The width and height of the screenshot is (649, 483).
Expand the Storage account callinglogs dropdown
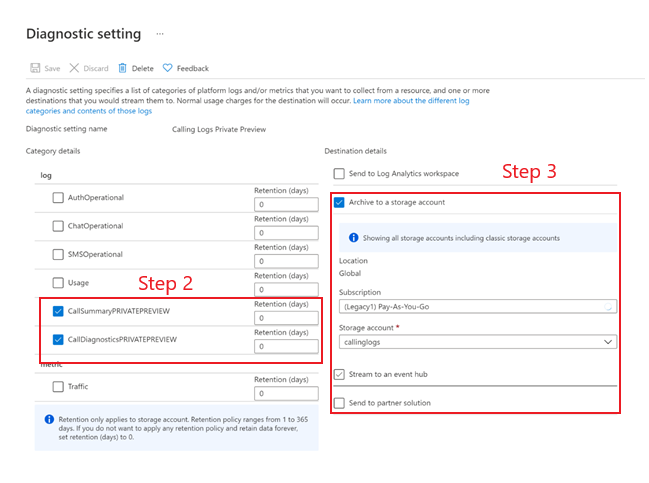(478, 342)
